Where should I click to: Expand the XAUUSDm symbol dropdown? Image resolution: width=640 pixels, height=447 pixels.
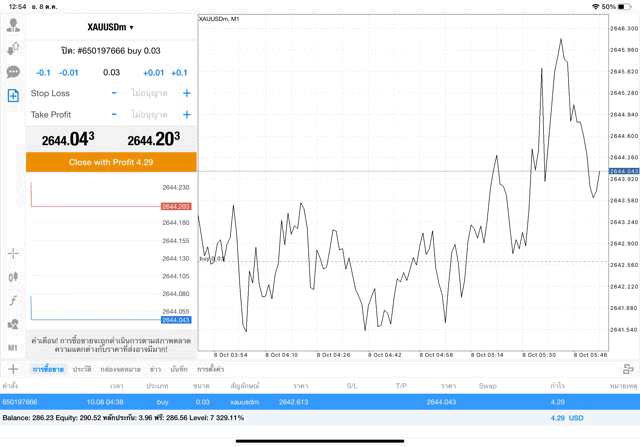click(111, 27)
